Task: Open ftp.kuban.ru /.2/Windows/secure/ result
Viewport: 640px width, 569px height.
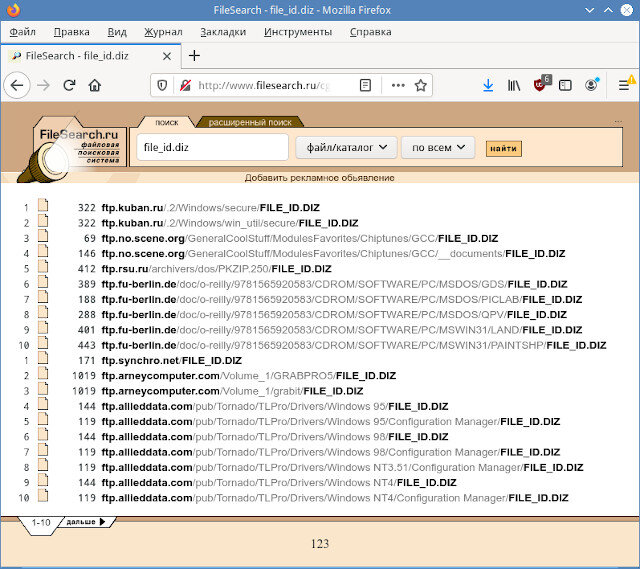Action: tap(210, 208)
